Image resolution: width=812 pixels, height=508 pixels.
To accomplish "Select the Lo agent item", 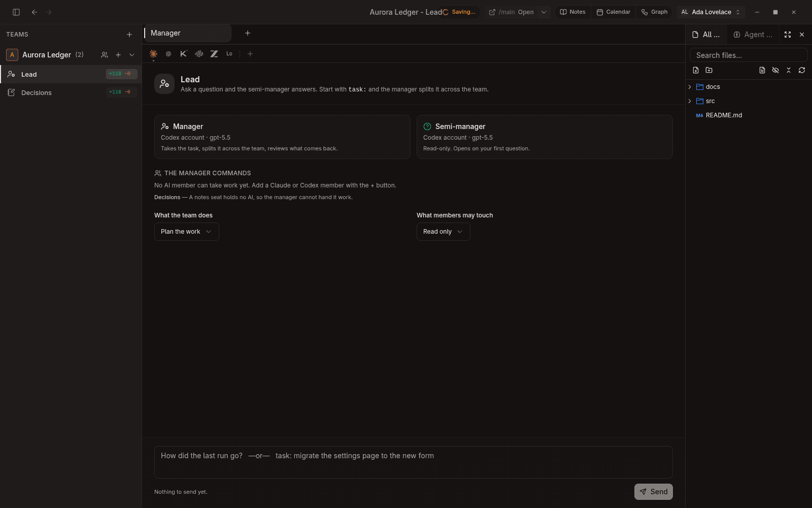I will 229,54.
